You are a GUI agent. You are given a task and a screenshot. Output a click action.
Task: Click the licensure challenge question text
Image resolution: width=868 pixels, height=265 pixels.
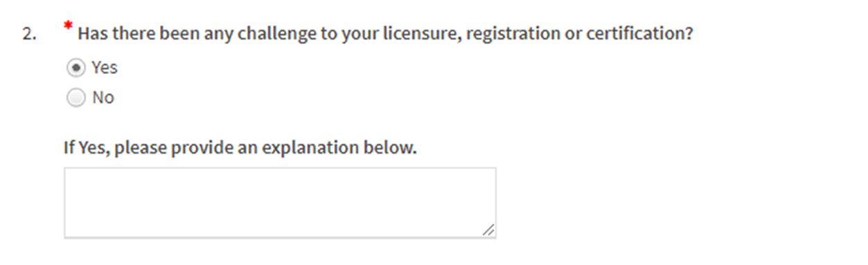pyautogui.click(x=385, y=34)
